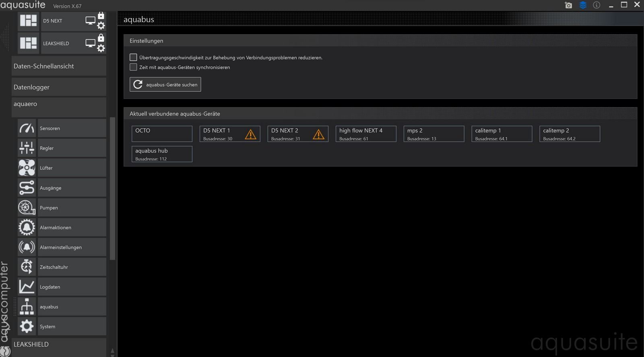Select the mps 2 device tile
The image size is (644, 357).
[434, 134]
